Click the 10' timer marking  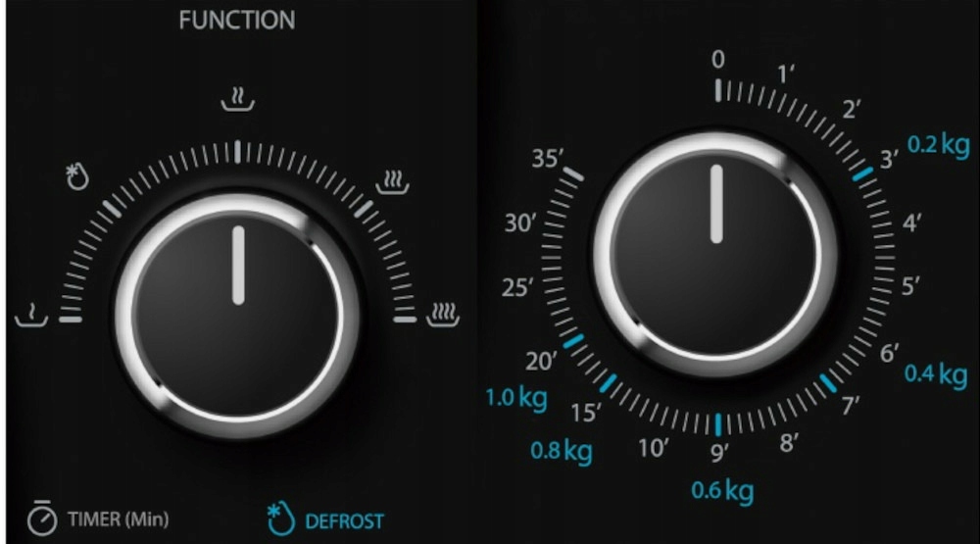coord(653,448)
